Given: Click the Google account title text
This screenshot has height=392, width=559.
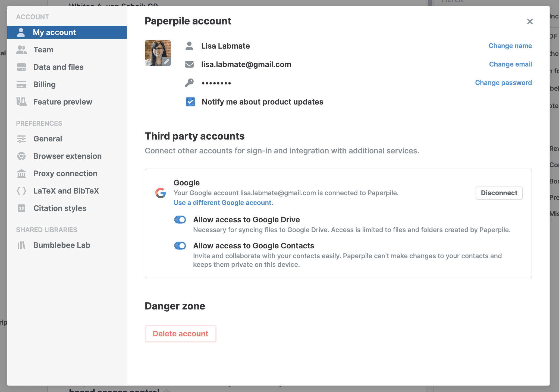Looking at the screenshot, I should click(187, 183).
